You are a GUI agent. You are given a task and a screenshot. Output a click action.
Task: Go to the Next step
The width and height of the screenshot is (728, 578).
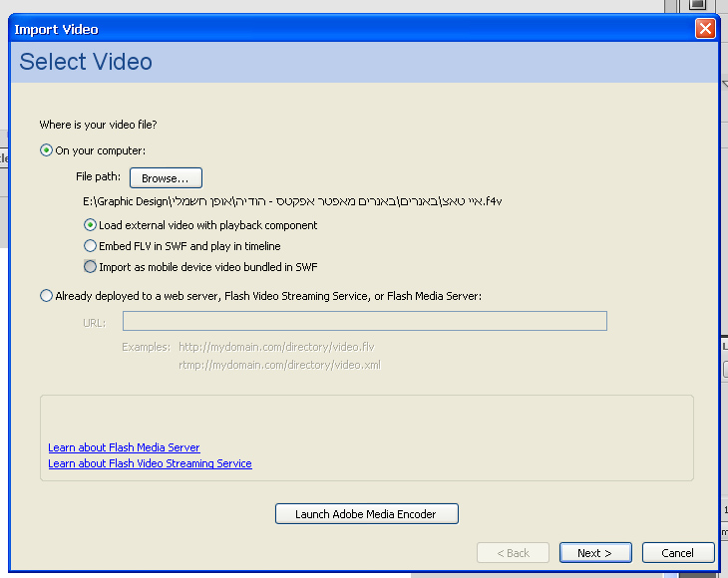(x=595, y=553)
